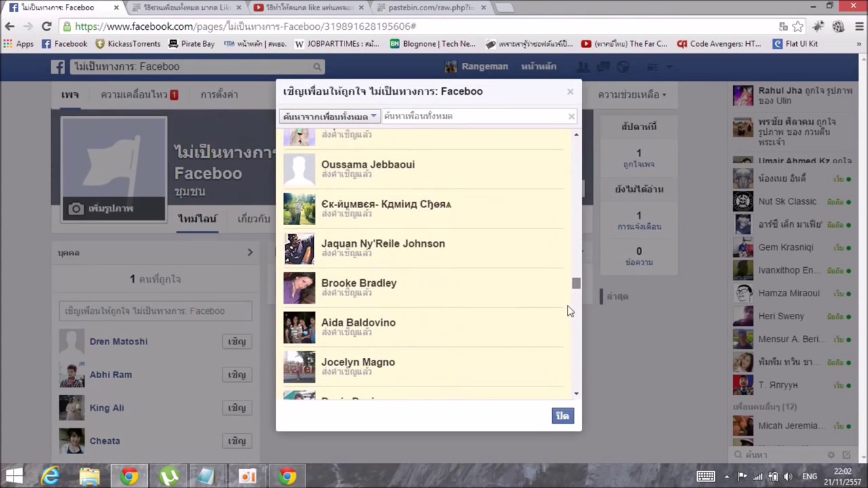Open the Blognone bookmark
Screen dimensions: 868x488
[433, 43]
